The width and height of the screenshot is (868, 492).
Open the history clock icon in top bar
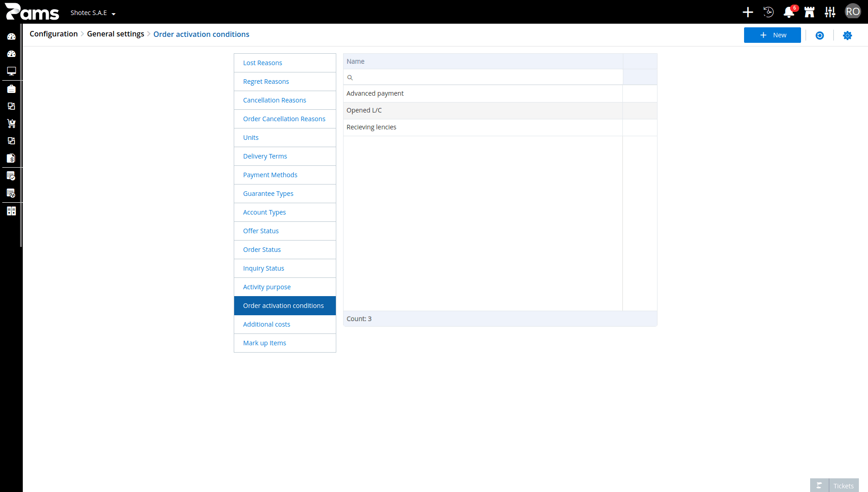[768, 12]
